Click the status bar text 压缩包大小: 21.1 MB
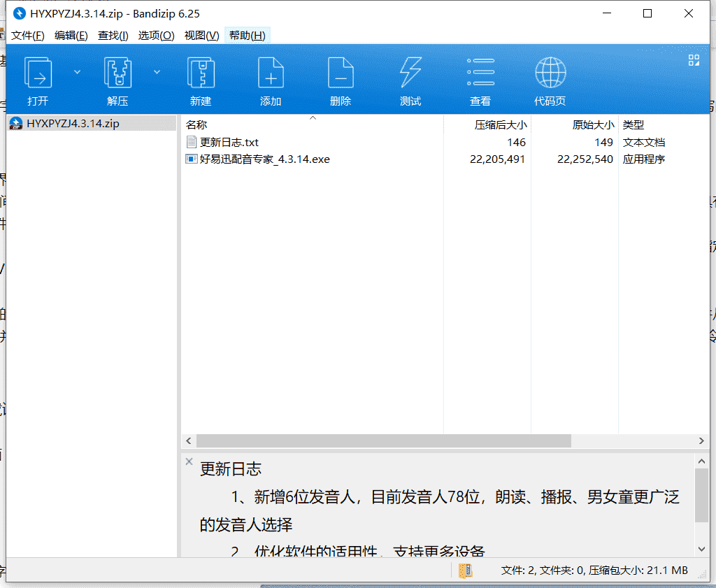Screen dimensions: 716x588 [x=638, y=571]
